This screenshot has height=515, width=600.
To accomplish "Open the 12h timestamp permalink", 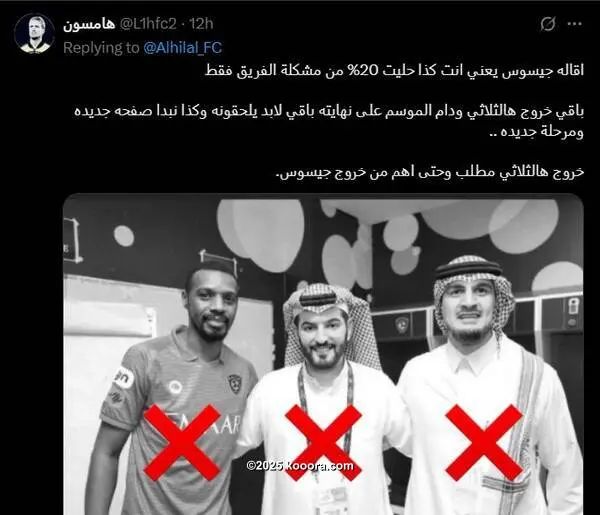I will pyautogui.click(x=201, y=24).
